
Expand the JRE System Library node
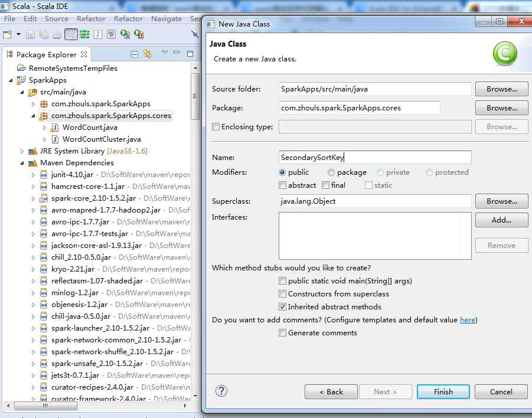coord(22,151)
